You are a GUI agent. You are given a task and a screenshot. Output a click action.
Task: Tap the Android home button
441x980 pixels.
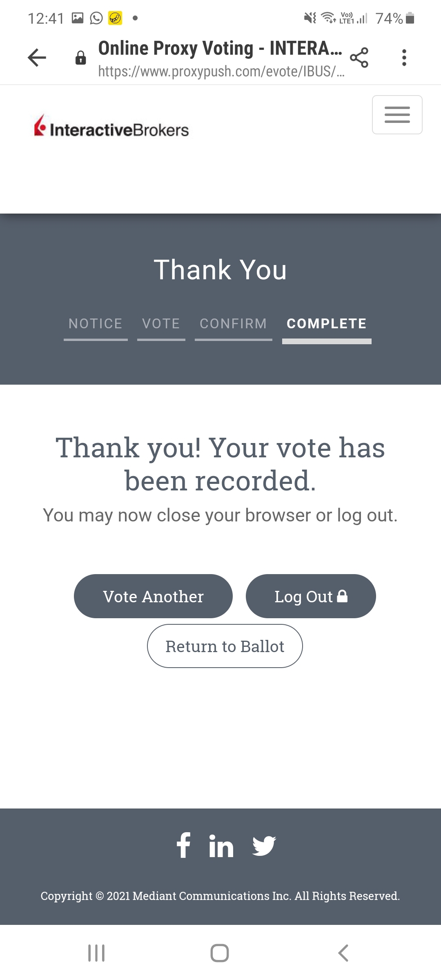pos(220,953)
